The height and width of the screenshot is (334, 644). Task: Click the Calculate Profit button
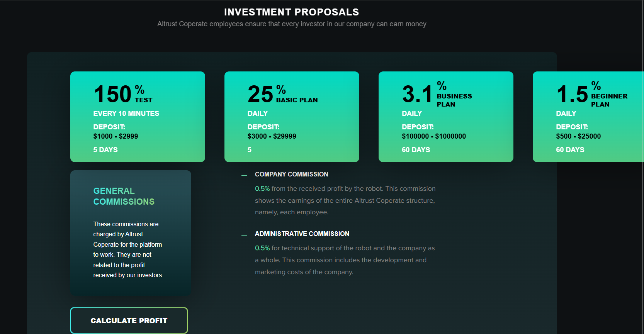click(x=129, y=320)
